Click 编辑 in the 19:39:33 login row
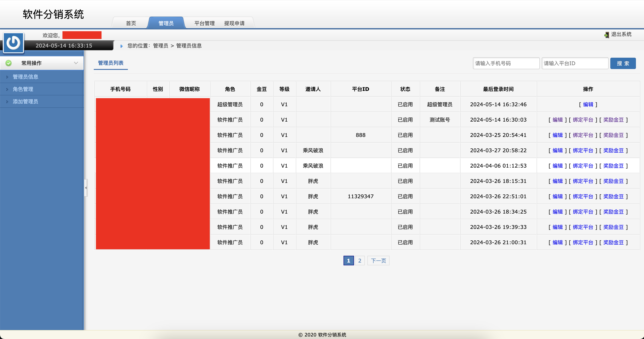 coord(557,227)
